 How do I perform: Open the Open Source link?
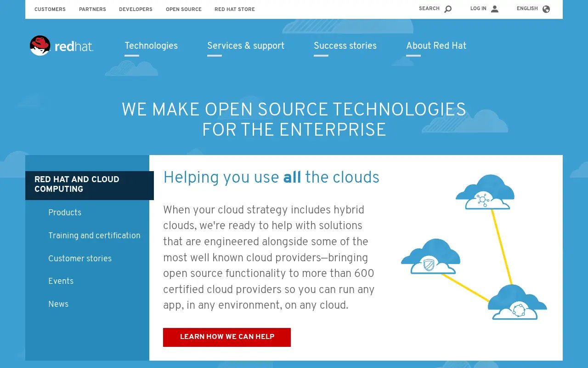(184, 9)
